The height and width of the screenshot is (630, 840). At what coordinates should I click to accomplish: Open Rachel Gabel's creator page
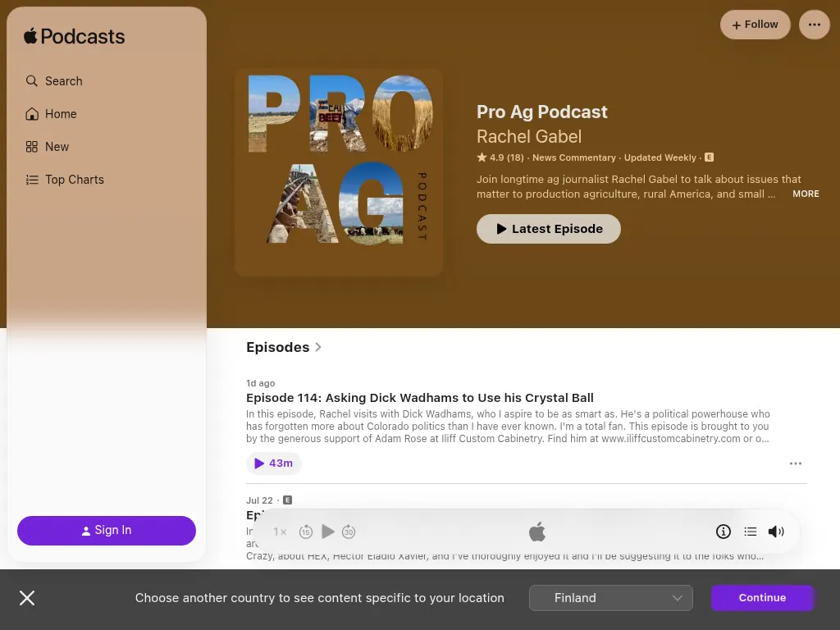pos(529,137)
